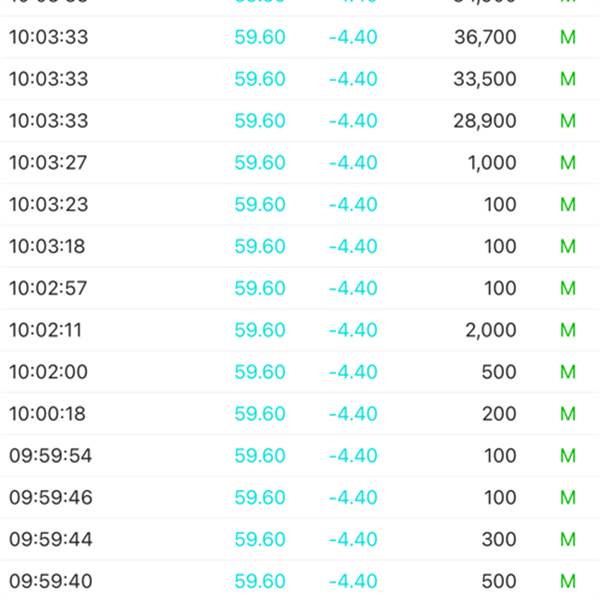Select the 10:02:57 timestamp
This screenshot has width=600, height=600.
[48, 288]
